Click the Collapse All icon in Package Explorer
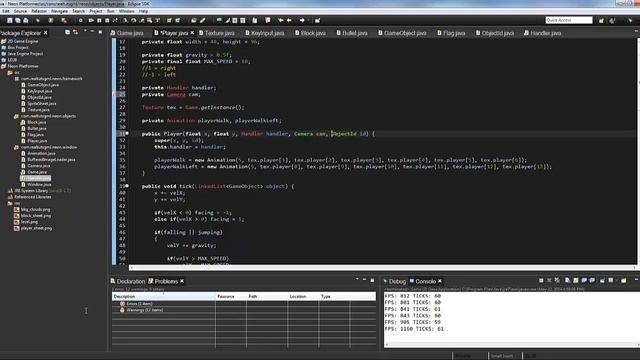This screenshot has height=360, width=640. [x=67, y=32]
